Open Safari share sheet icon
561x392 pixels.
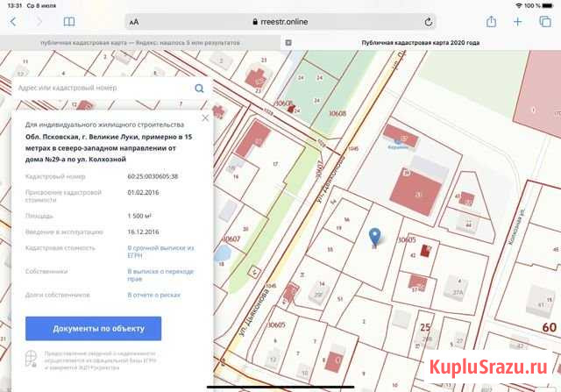491,21
